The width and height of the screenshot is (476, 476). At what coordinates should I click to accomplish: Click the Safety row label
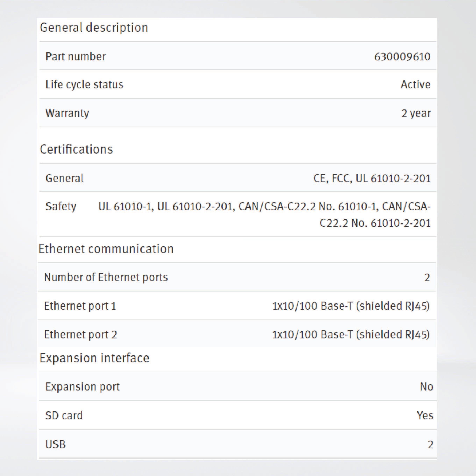coord(61,207)
